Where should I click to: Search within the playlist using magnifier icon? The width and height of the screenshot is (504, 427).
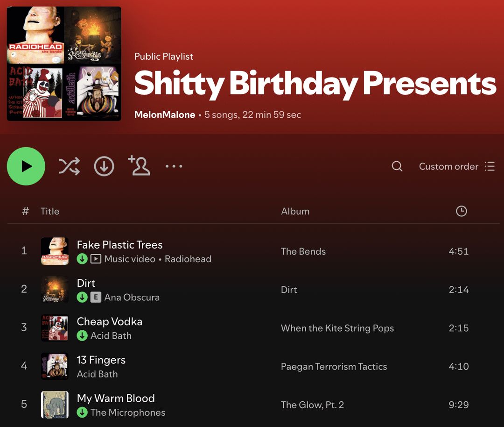click(397, 166)
